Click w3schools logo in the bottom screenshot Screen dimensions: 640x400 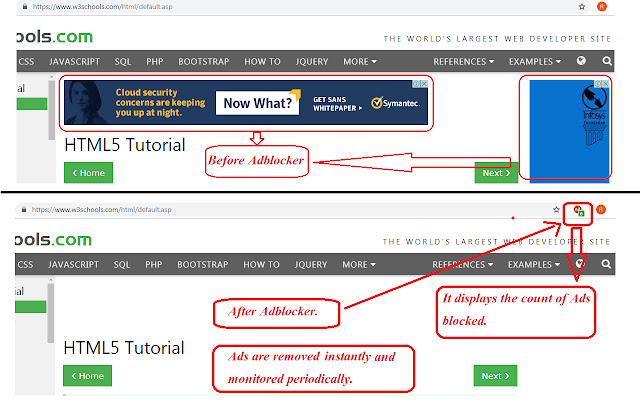(x=53, y=240)
